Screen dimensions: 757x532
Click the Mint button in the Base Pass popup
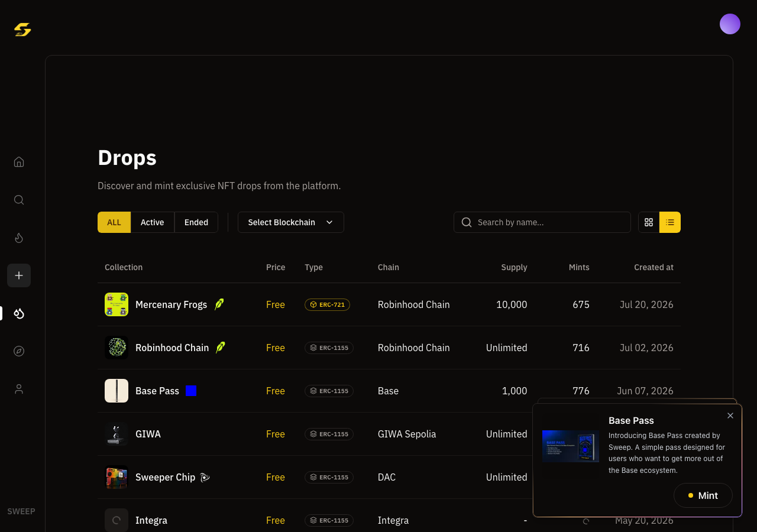pos(703,495)
